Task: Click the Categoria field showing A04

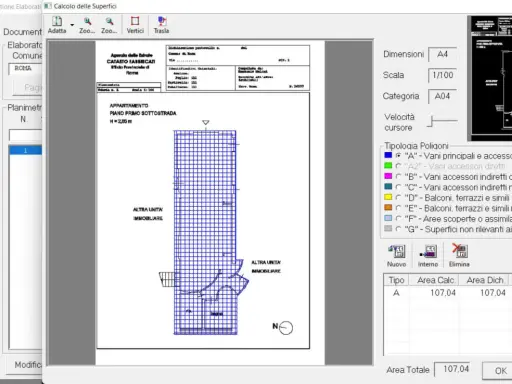Action: (x=442, y=96)
